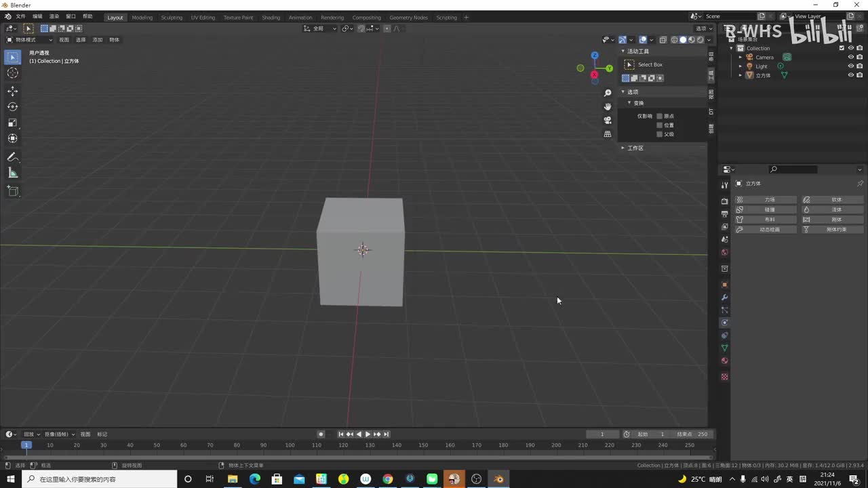Select the Scale tool
This screenshot has width=868, height=488.
12,123
